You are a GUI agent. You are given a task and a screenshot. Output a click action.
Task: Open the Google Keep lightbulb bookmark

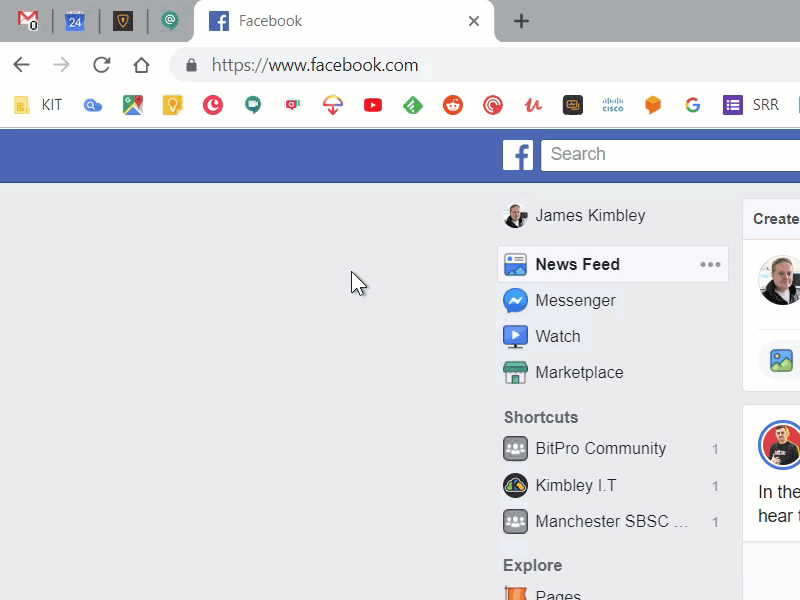172,105
